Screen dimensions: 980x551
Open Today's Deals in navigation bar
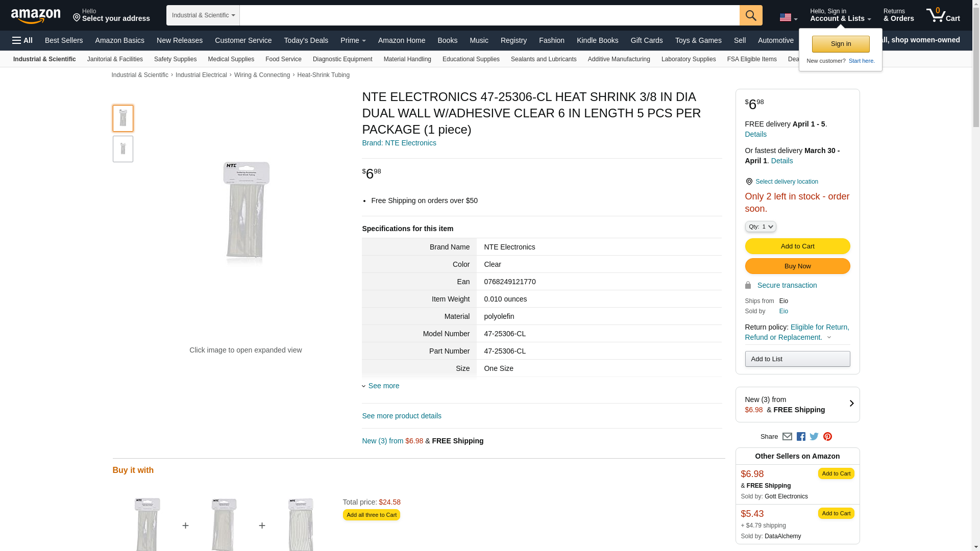tap(306, 40)
